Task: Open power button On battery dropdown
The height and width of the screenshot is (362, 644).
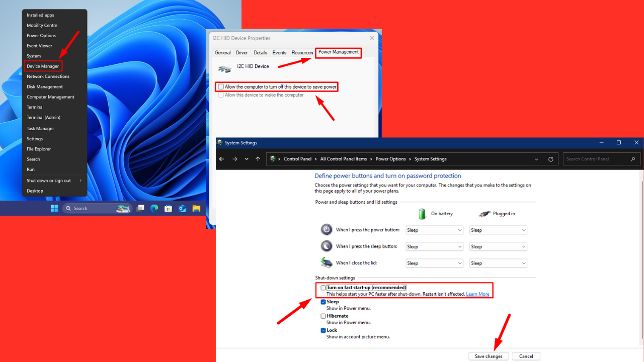Action: (x=435, y=230)
